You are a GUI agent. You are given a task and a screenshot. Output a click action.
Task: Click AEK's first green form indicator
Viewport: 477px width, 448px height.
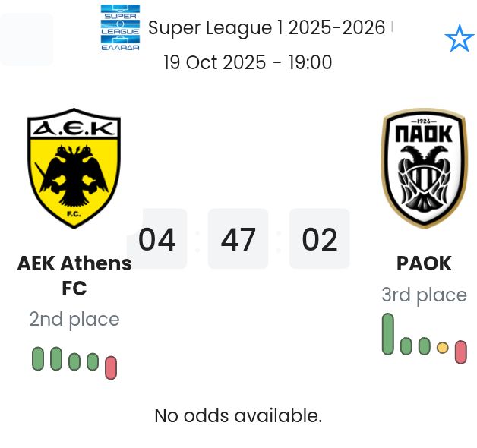point(38,358)
